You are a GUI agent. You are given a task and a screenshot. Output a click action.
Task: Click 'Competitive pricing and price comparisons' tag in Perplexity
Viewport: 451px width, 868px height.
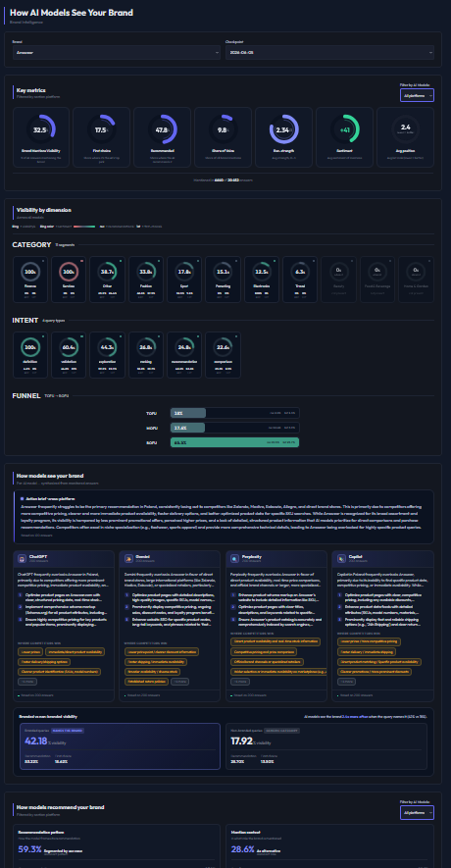click(264, 651)
